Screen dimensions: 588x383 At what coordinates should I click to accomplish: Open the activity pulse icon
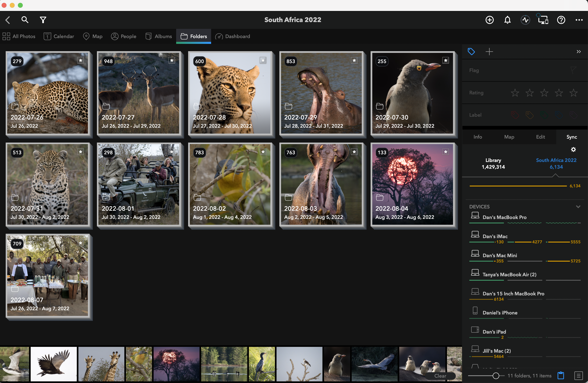click(x=525, y=20)
